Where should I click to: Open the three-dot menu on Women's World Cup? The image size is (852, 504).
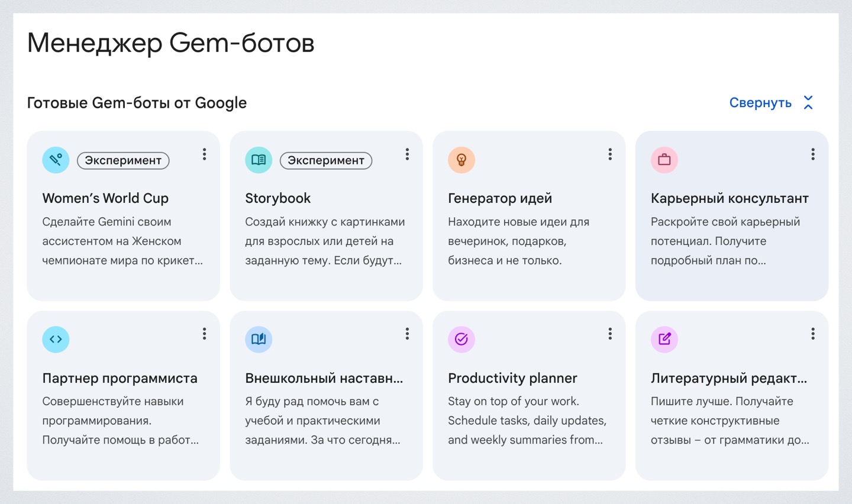(x=204, y=154)
